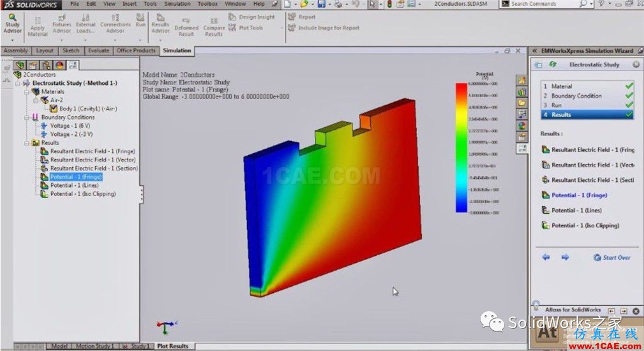Click Include Image for Report
The height and width of the screenshot is (351, 644).
pyautogui.click(x=324, y=28)
